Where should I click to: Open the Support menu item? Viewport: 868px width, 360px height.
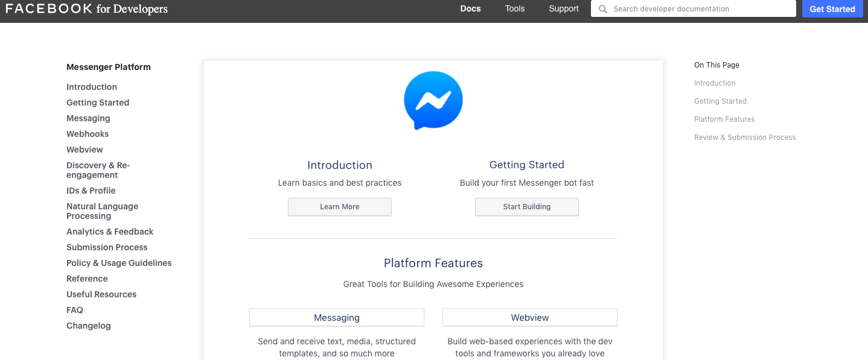(564, 9)
